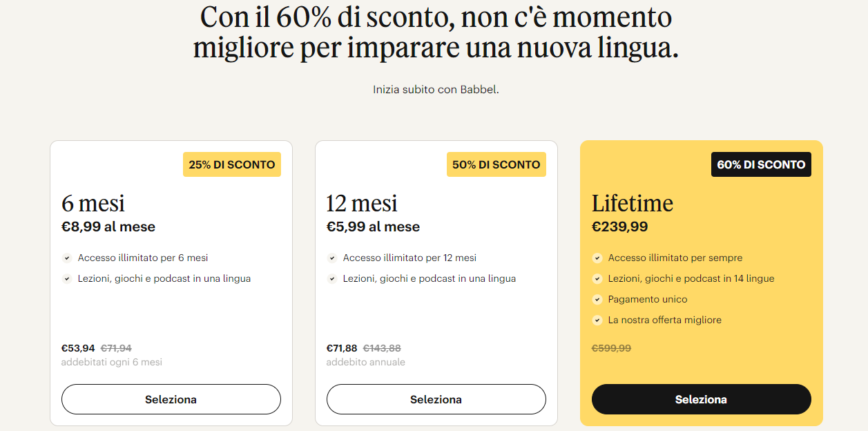Viewport: 868px width, 431px height.
Task: Click the '50% DI SCONTO' badge
Action: 496,164
